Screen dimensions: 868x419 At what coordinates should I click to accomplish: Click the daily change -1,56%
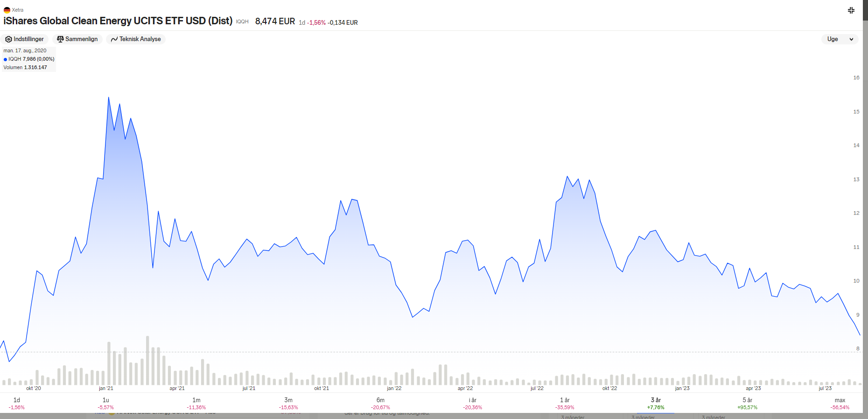316,22
